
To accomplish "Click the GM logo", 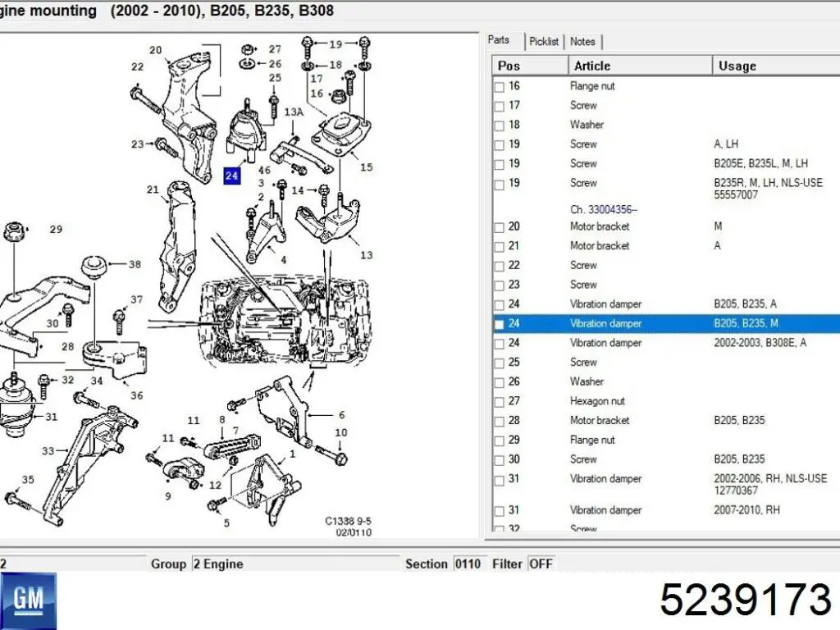I will click(x=28, y=600).
